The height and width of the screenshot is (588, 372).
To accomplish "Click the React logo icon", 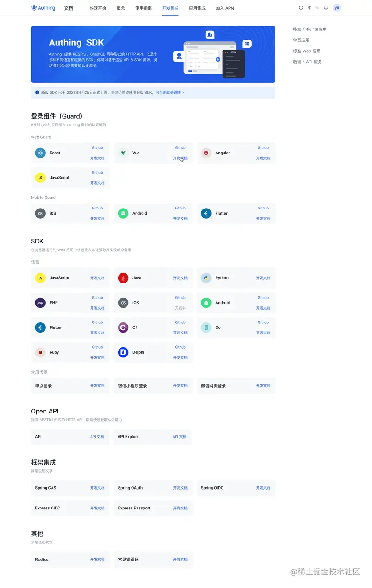I will tap(40, 153).
